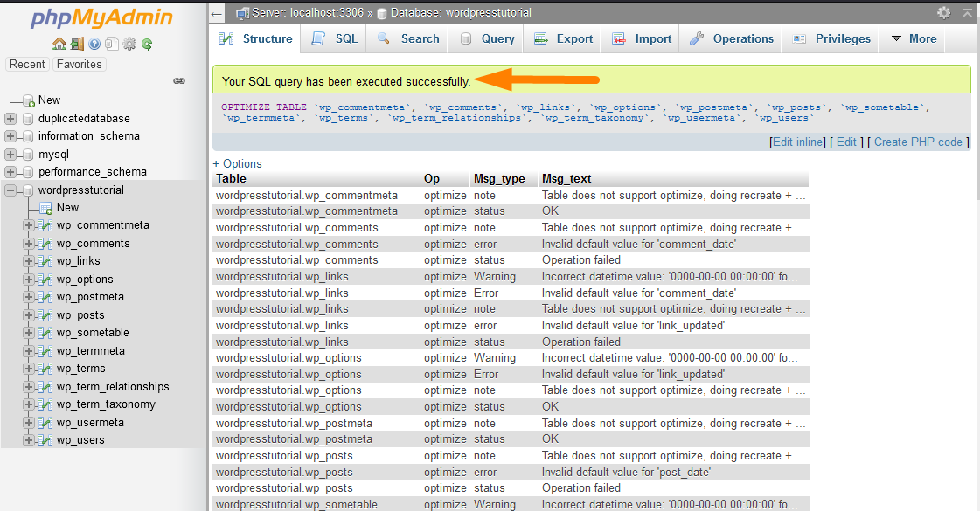Expand the mysql database node

(10, 155)
